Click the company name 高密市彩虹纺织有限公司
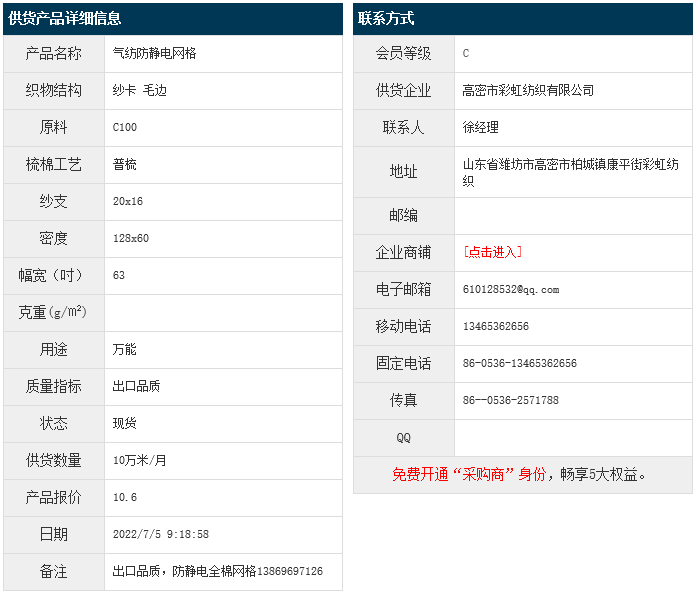Image resolution: width=696 pixels, height=594 pixels. (x=528, y=90)
